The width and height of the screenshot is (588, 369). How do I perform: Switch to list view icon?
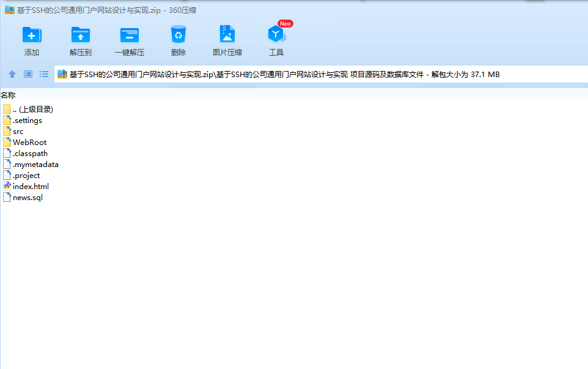pyautogui.click(x=44, y=74)
